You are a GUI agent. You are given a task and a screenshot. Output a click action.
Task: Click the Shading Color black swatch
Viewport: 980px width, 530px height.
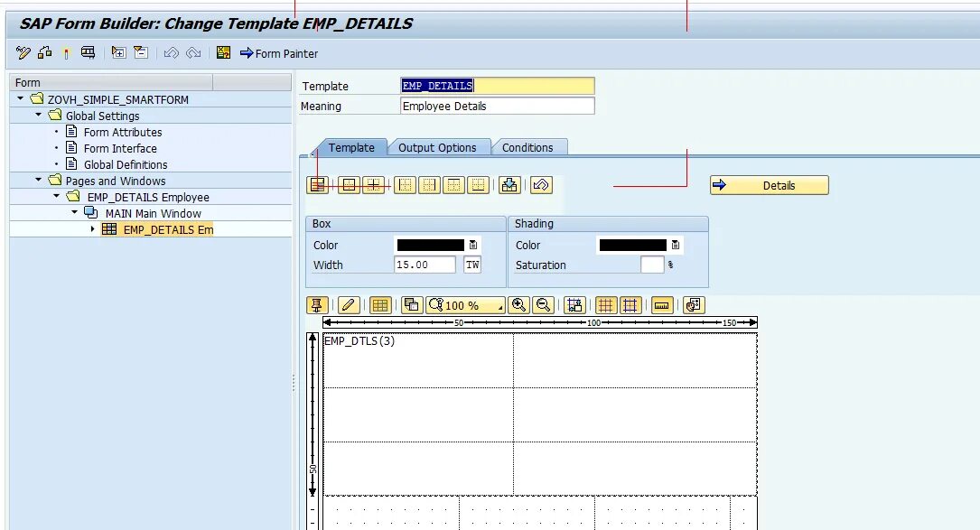click(x=632, y=245)
